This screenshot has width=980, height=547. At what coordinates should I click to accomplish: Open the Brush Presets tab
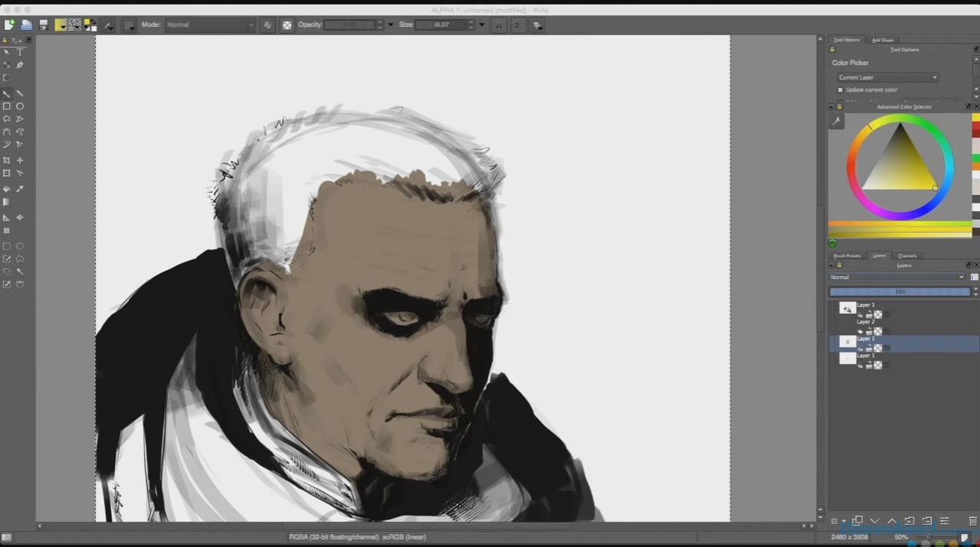click(x=847, y=256)
